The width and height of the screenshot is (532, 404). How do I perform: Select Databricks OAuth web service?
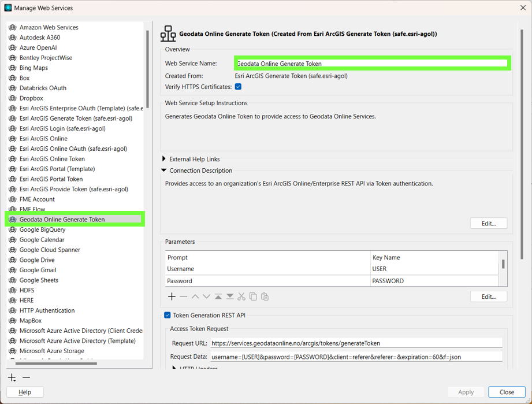coord(43,88)
